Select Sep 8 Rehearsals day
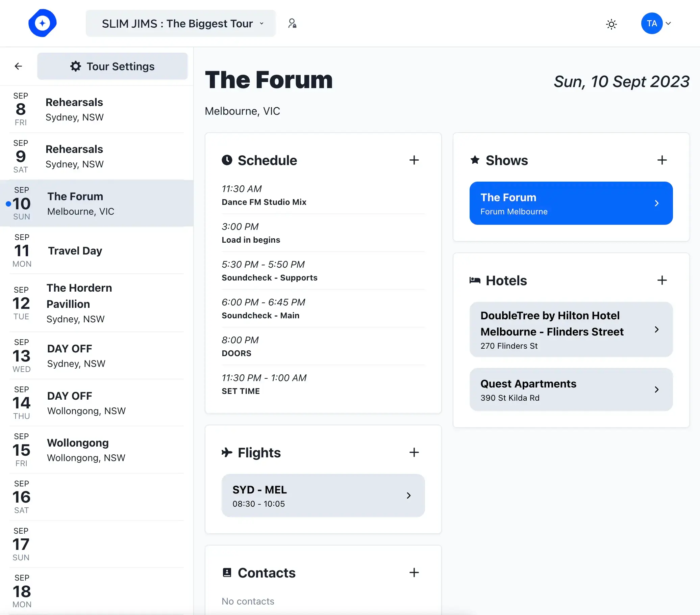700x615 pixels. (x=97, y=109)
